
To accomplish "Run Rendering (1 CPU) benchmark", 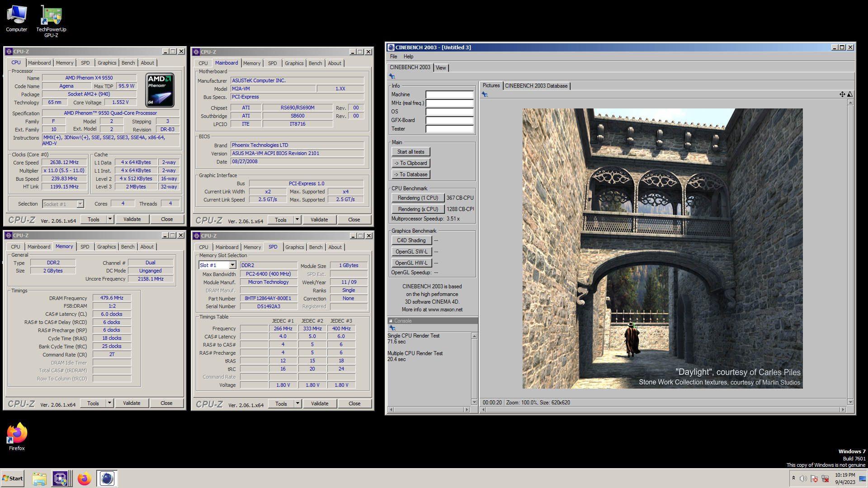I will click(418, 198).
